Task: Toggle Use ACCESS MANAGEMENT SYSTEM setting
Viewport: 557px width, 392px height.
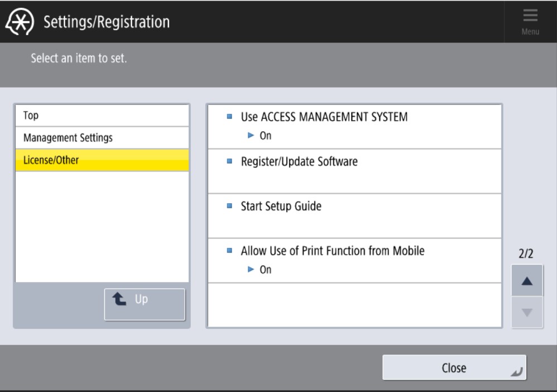Action: coord(324,117)
